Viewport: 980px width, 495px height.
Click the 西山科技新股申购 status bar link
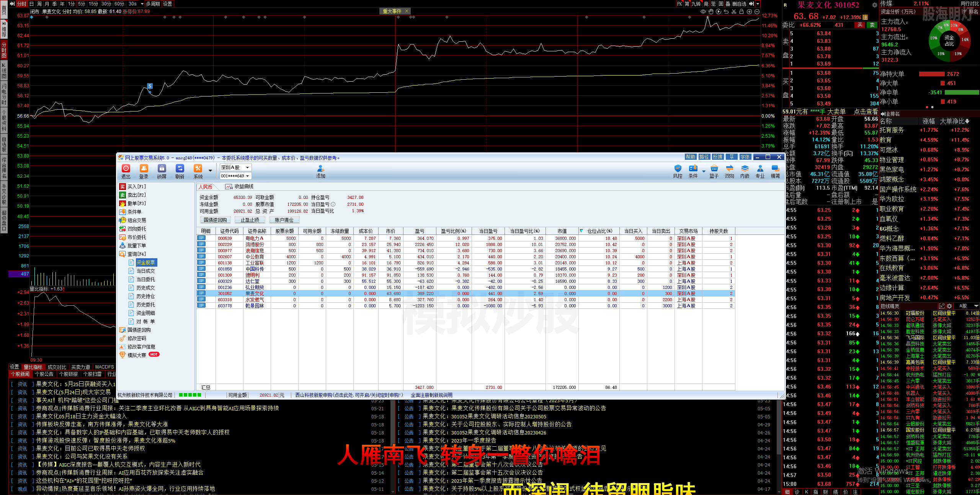coord(350,395)
